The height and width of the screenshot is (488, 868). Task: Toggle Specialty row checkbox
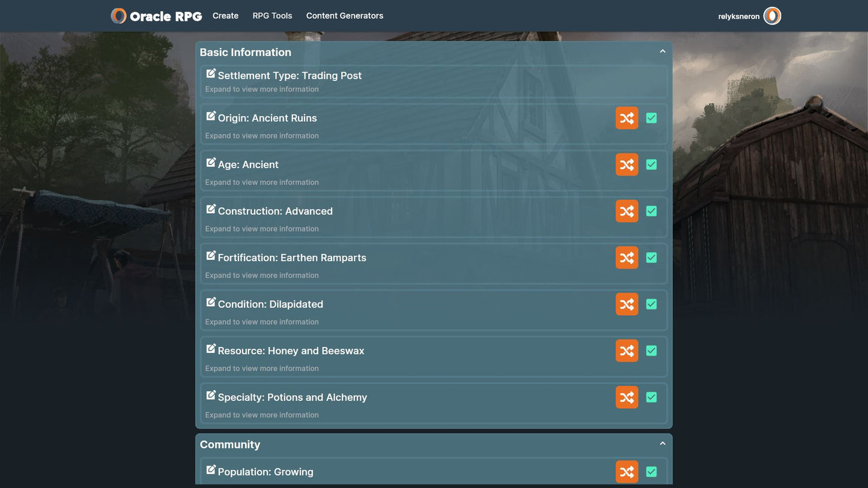coord(651,397)
